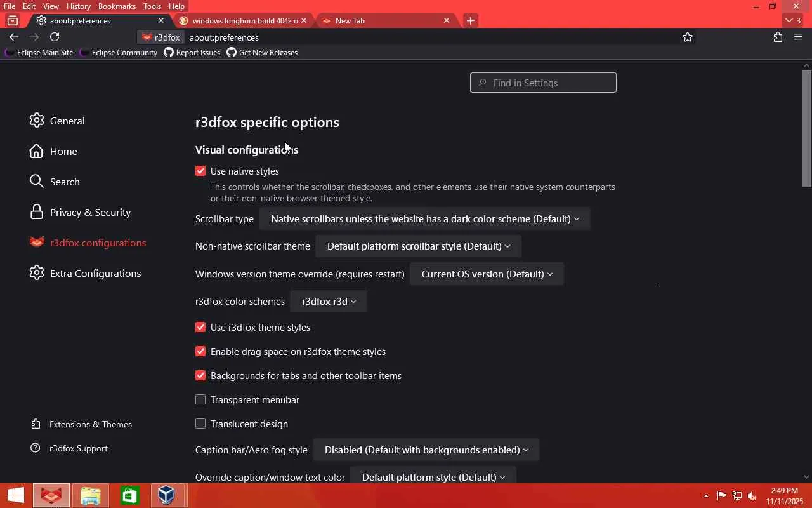Open the History menu
Viewport: 812px width, 508px height.
coord(79,6)
